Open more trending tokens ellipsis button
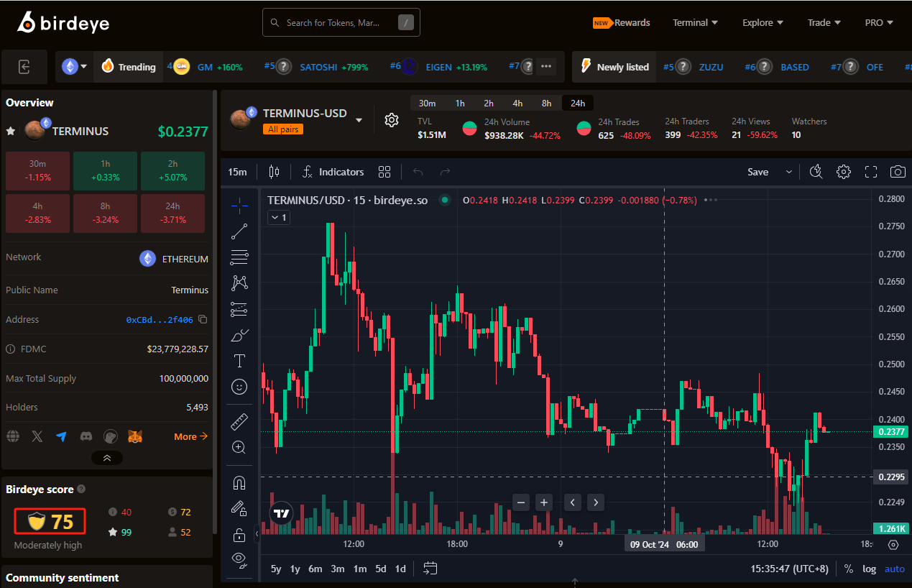912x588 pixels. coord(546,67)
